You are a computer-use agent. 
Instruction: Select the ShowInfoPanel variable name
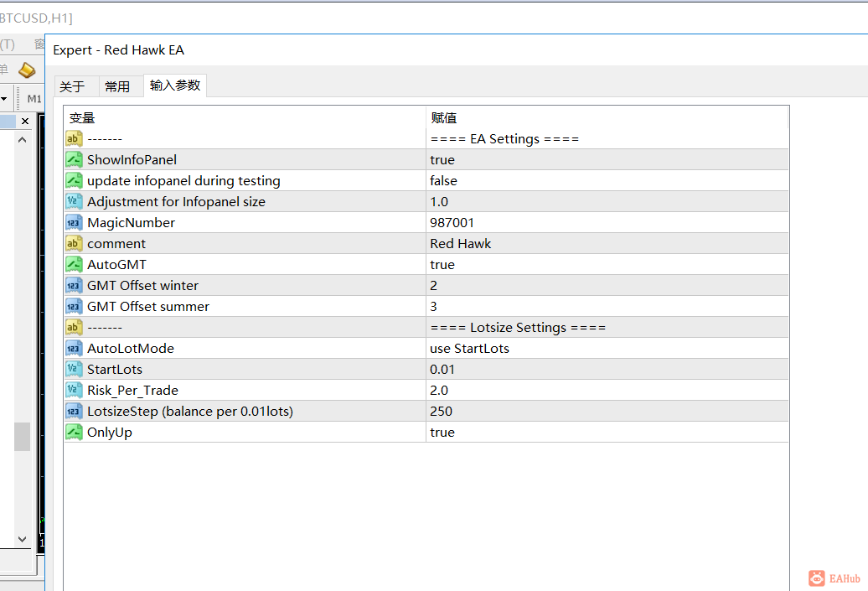tap(132, 159)
